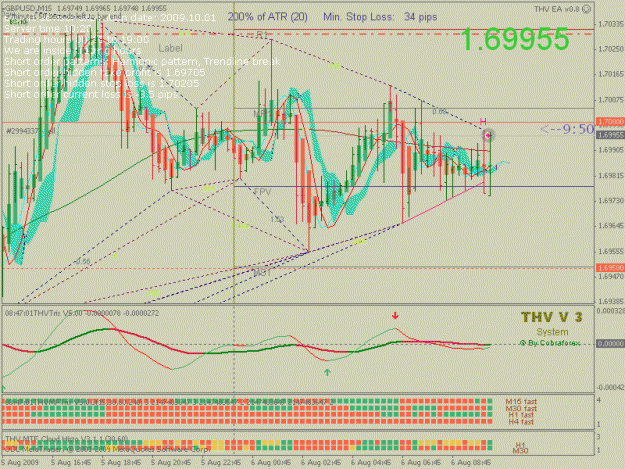The height and width of the screenshot is (469, 625).
Task: Click the 1.69905 price axis value
Action: coord(611,150)
